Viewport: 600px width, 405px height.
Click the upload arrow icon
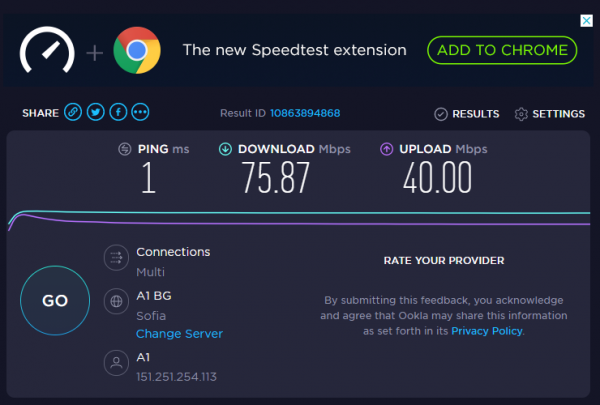point(386,149)
